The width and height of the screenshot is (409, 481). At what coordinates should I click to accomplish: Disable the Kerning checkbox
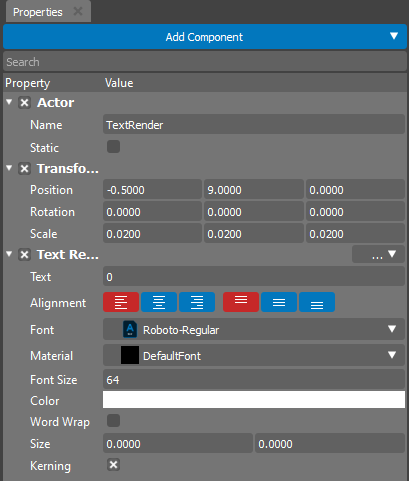[x=113, y=465]
